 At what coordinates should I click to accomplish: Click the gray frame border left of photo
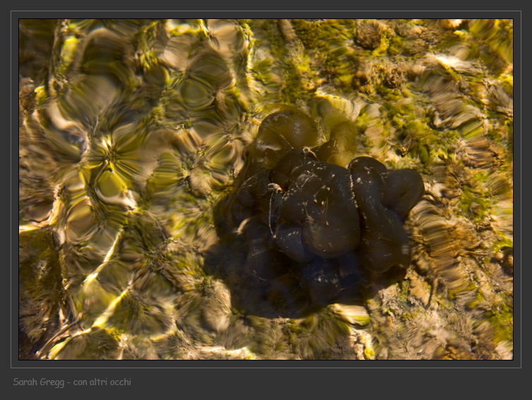14,189
